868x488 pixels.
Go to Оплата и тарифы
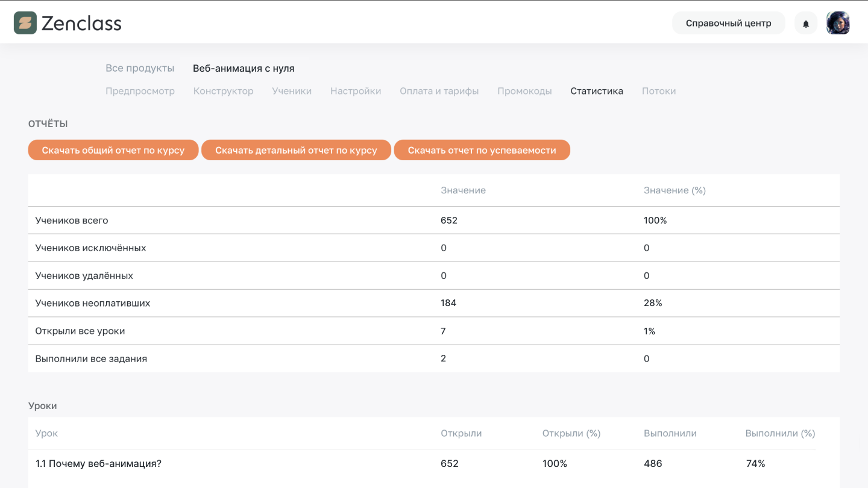(439, 91)
